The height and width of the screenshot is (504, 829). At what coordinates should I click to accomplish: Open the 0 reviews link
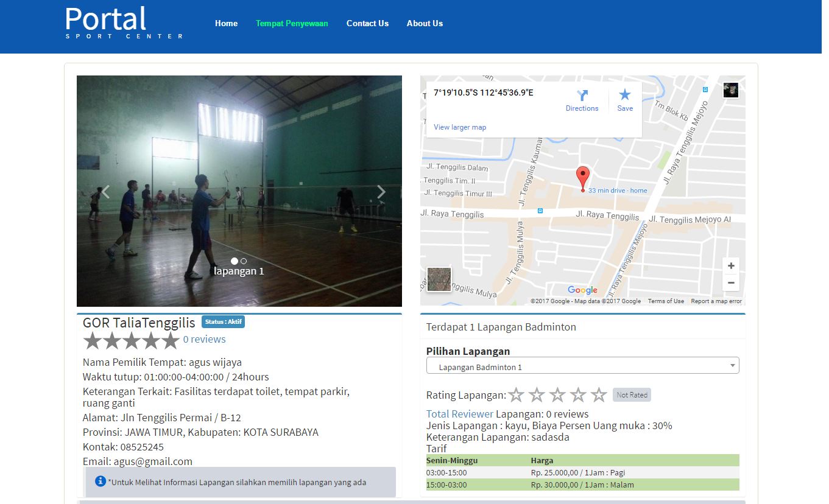204,339
